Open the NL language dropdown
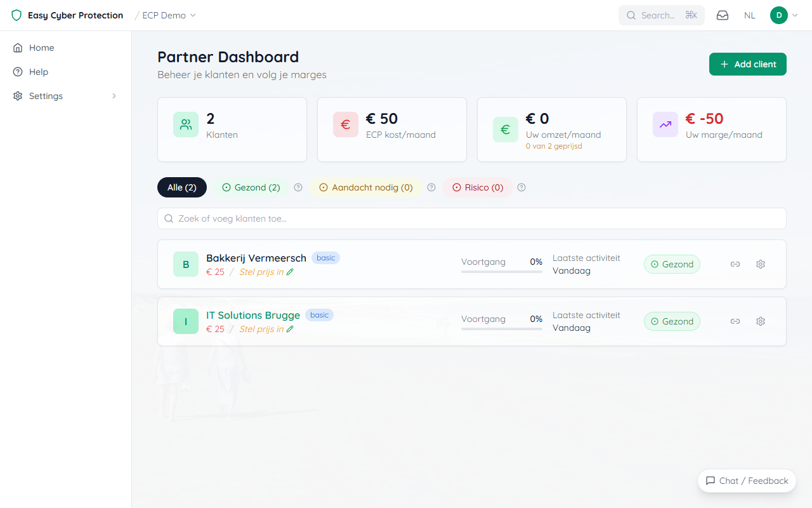 pyautogui.click(x=750, y=15)
